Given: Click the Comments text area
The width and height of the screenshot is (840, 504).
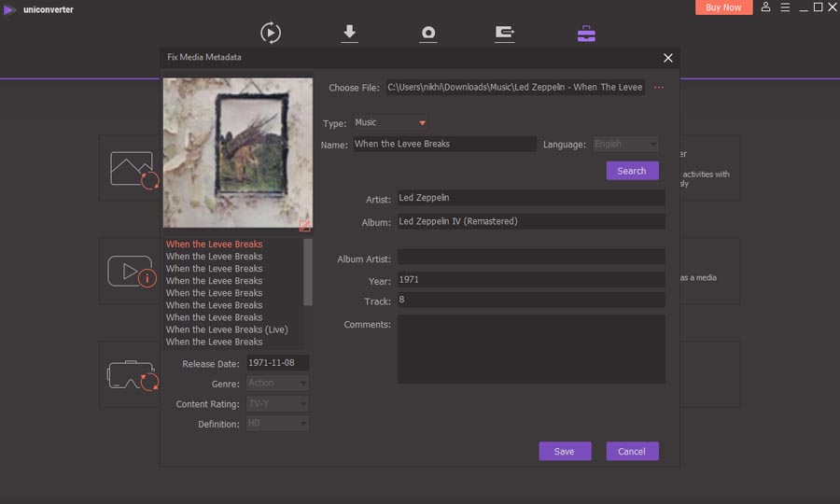Looking at the screenshot, I should point(531,349).
